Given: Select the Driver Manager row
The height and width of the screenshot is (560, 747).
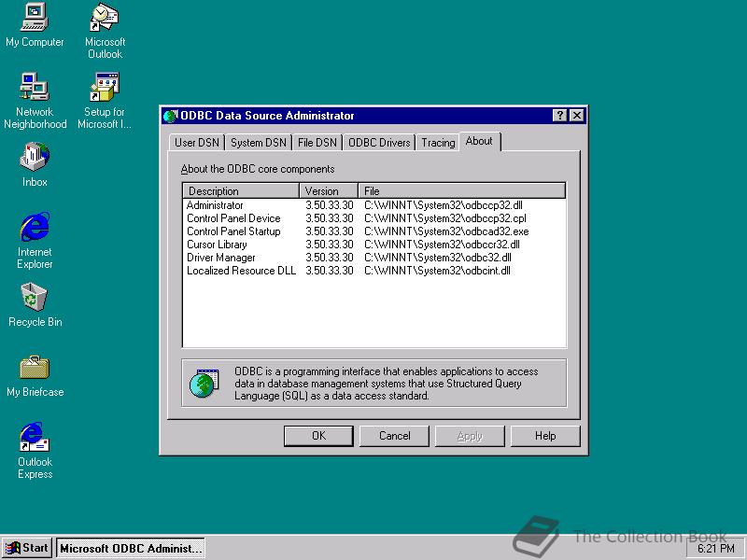Looking at the screenshot, I should [x=374, y=258].
